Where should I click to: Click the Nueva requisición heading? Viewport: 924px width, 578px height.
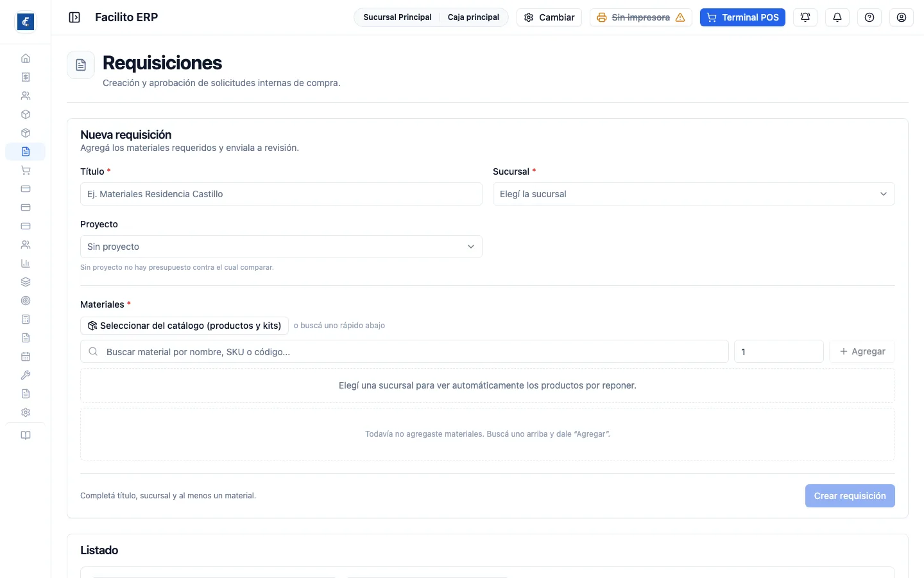(x=126, y=135)
